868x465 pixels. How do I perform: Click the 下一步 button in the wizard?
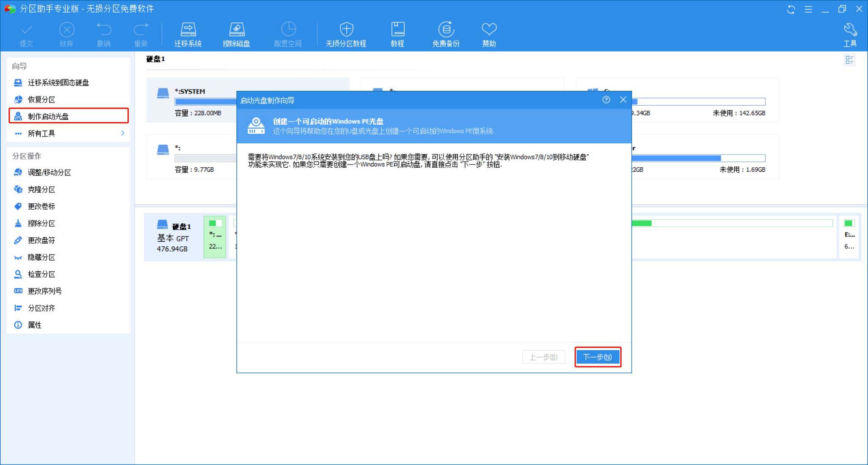pyautogui.click(x=598, y=357)
